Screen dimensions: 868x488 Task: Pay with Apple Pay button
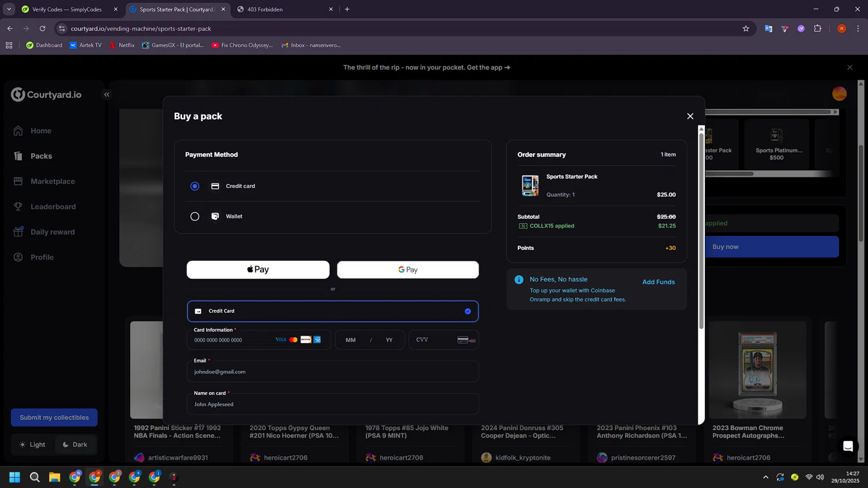tap(258, 269)
